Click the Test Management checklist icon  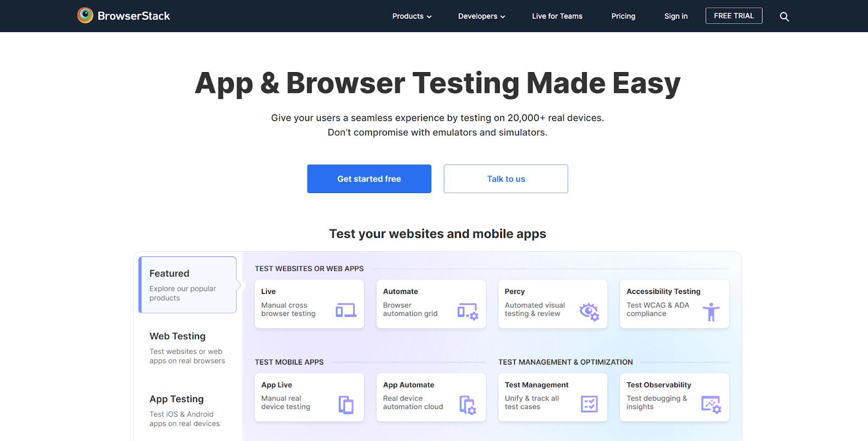[x=589, y=404]
